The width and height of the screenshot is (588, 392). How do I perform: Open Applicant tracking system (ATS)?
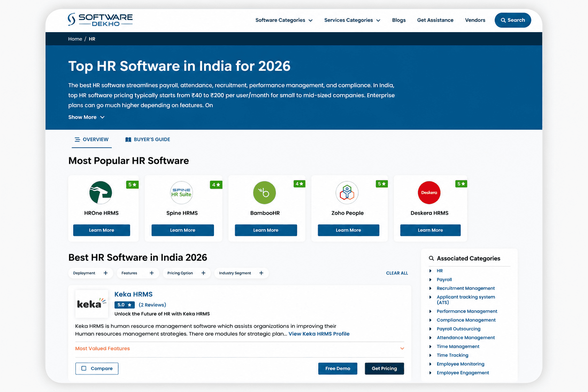[x=466, y=300]
